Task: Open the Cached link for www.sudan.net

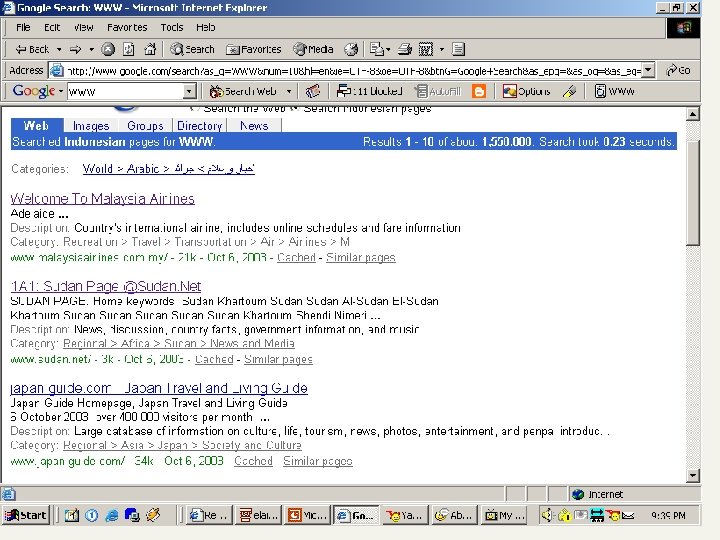Action: coord(214,359)
